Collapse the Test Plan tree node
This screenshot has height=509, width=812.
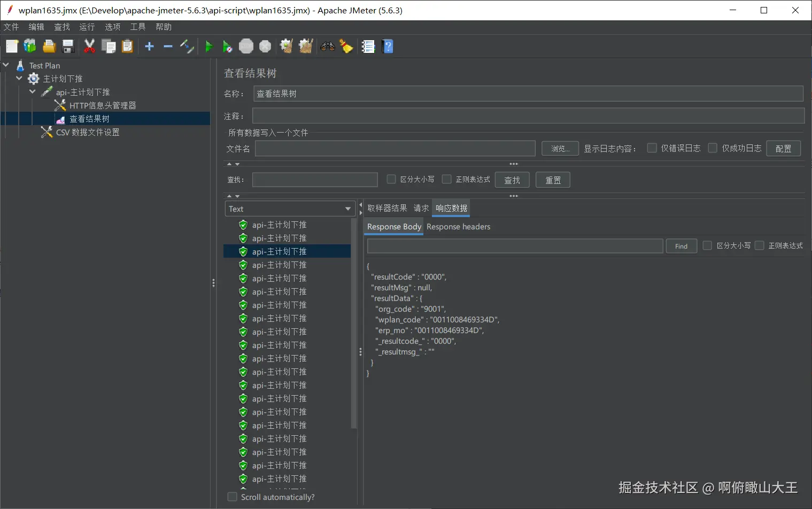pos(6,65)
